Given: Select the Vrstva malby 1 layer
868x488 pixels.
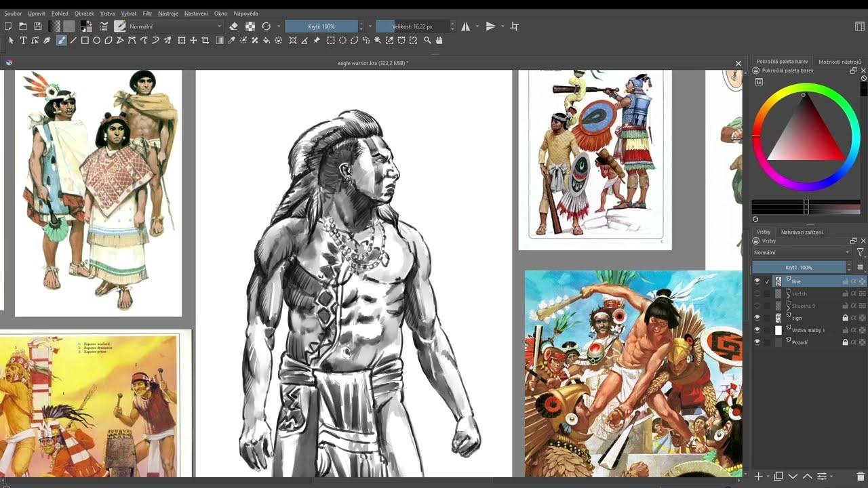Looking at the screenshot, I should [810, 330].
